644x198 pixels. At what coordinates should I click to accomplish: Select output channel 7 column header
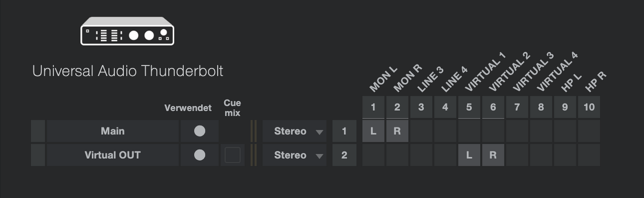(x=517, y=107)
